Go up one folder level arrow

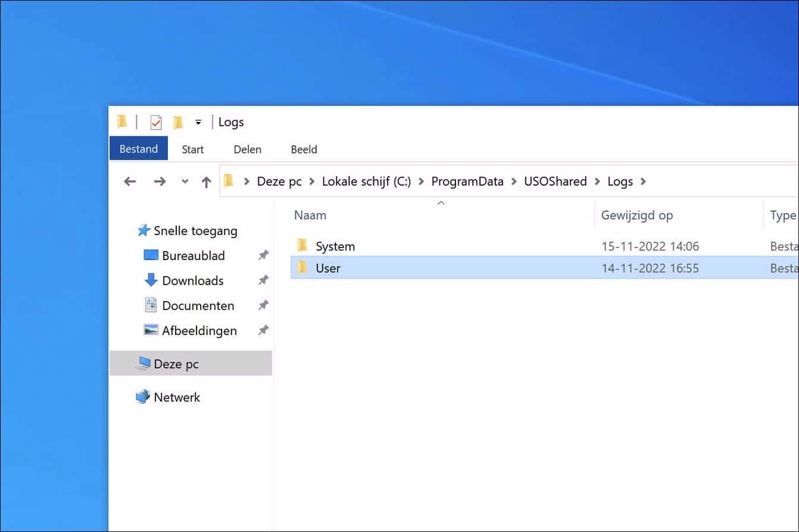[206, 182]
